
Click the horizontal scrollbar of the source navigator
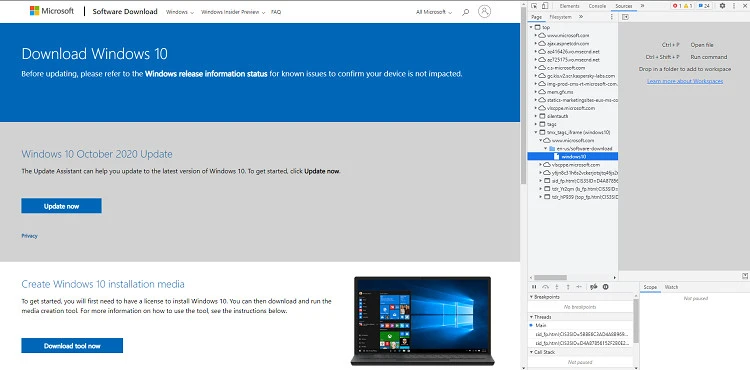coord(550,277)
